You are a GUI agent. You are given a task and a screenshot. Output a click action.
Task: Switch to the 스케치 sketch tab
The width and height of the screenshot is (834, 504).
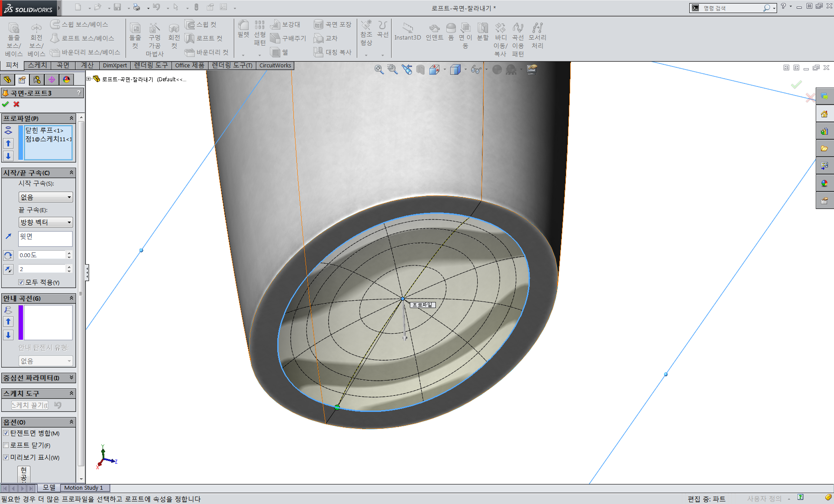[x=37, y=65]
